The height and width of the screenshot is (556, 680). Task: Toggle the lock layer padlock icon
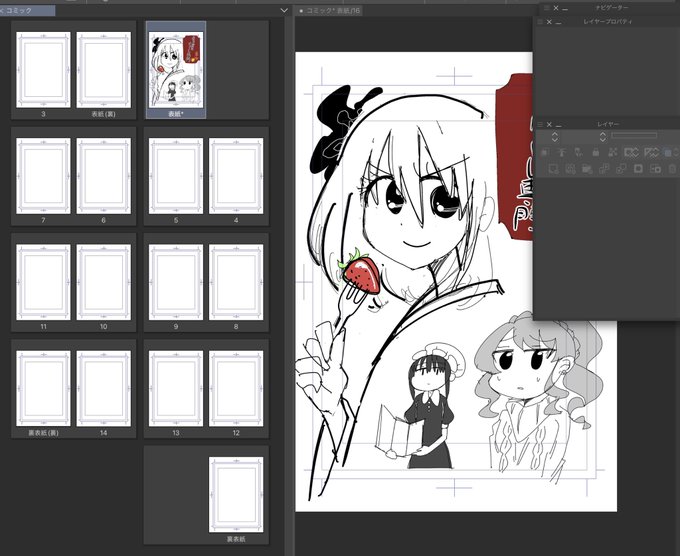tap(596, 152)
